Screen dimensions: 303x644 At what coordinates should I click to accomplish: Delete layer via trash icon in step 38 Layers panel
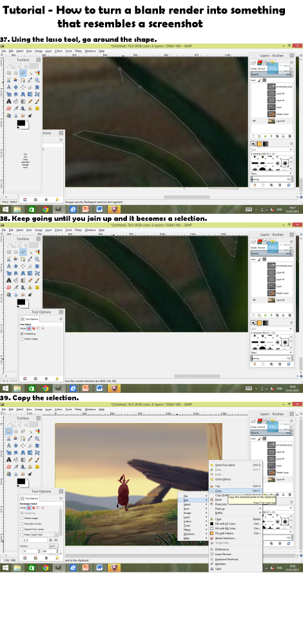click(x=290, y=315)
